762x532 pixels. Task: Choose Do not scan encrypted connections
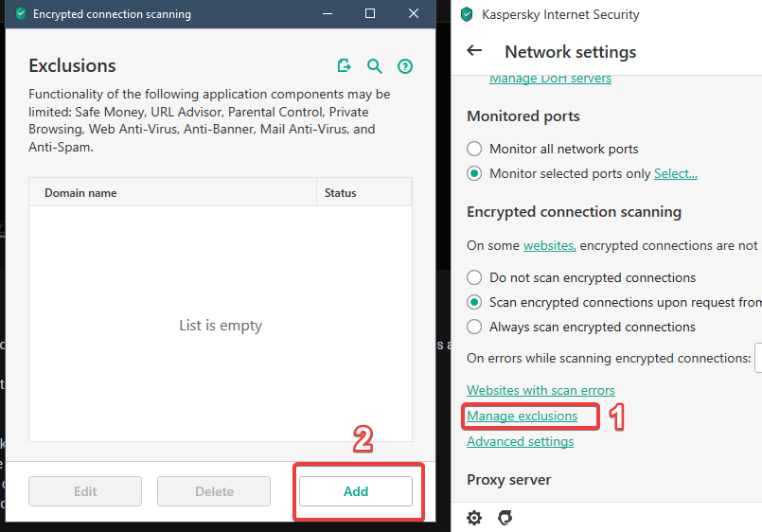click(x=475, y=277)
